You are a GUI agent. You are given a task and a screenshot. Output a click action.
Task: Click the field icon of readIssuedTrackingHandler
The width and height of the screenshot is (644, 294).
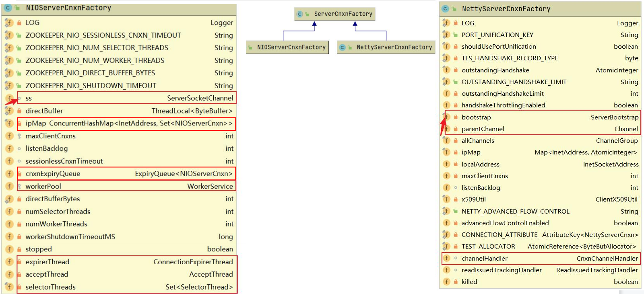[x=446, y=270]
